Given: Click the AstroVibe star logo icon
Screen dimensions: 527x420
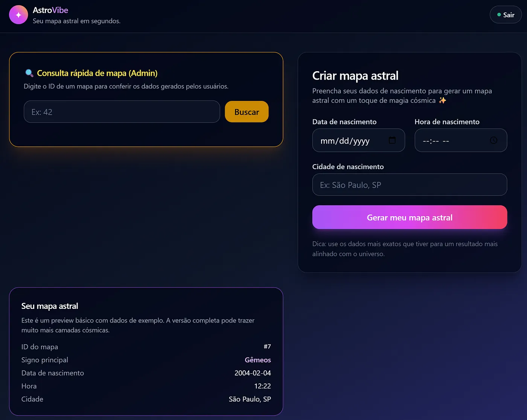Looking at the screenshot, I should click(18, 15).
